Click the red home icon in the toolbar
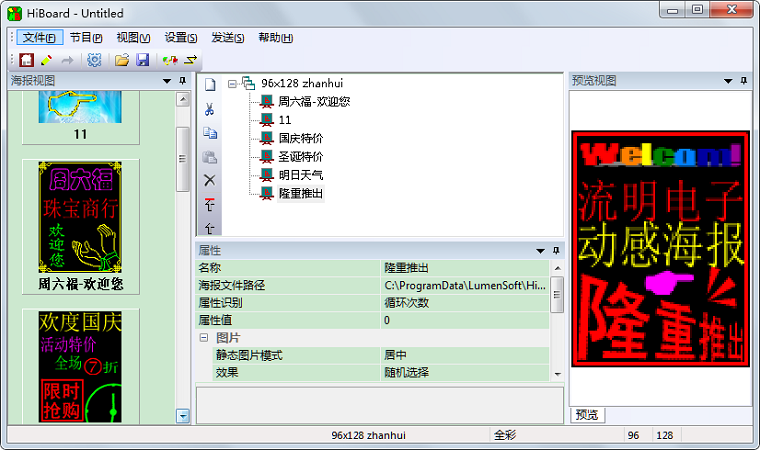Image resolution: width=760 pixels, height=450 pixels. point(26,60)
